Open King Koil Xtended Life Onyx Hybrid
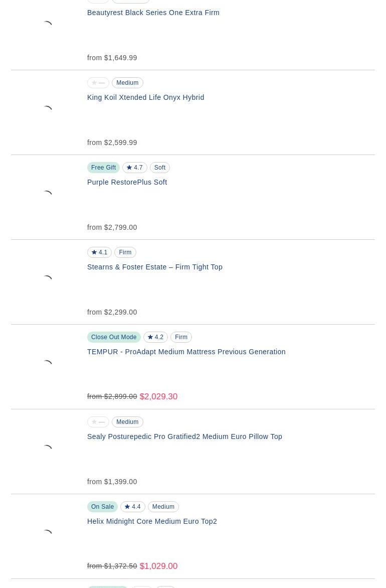This screenshot has width=386, height=588. (x=145, y=97)
